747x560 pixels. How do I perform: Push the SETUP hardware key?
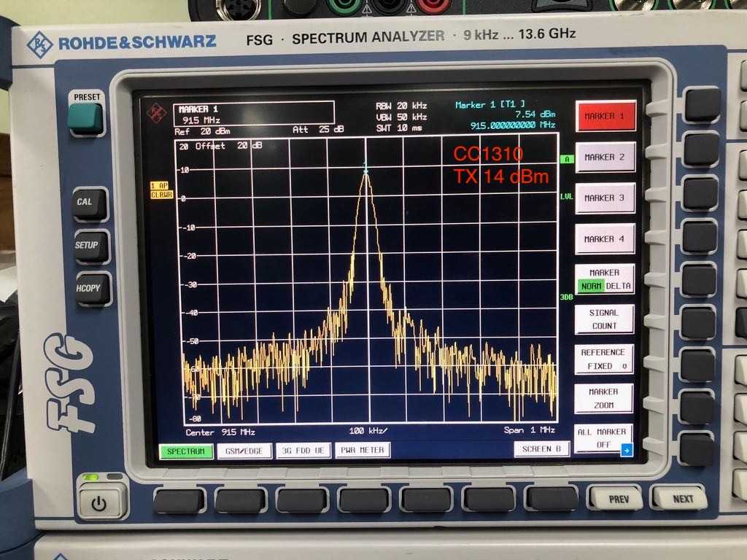pyautogui.click(x=90, y=246)
